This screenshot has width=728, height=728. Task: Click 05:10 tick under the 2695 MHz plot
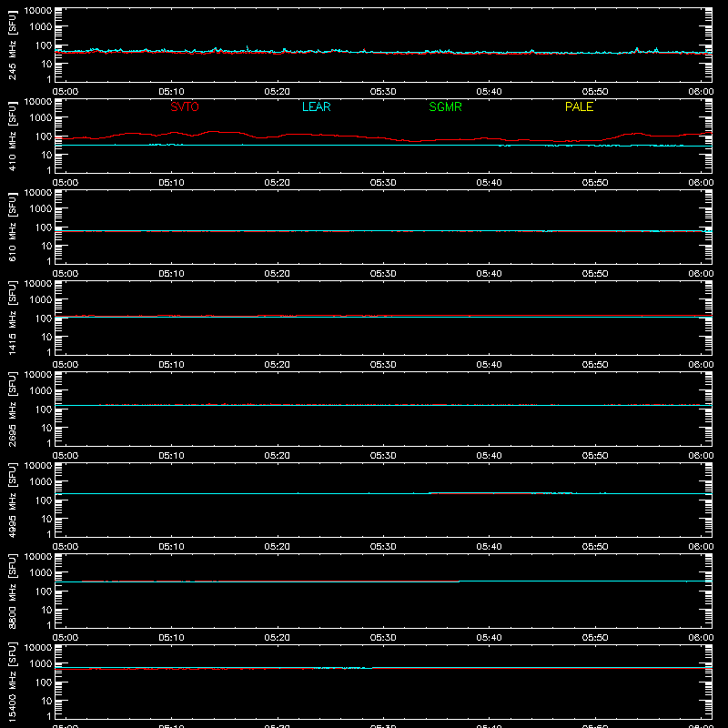coord(171,456)
